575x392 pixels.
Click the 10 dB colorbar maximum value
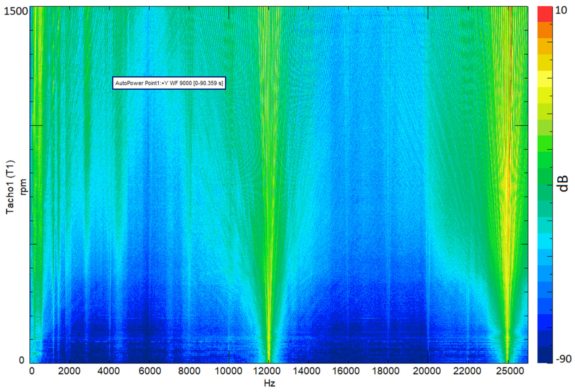[561, 11]
